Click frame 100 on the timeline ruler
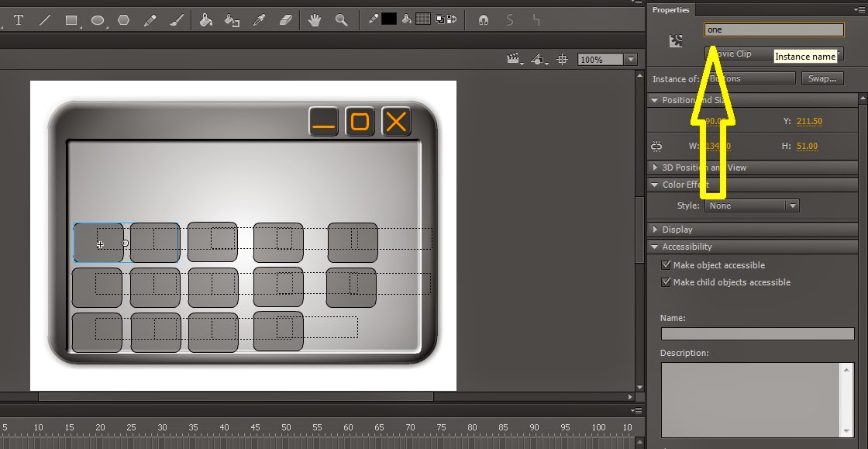The image size is (868, 449). [x=598, y=427]
